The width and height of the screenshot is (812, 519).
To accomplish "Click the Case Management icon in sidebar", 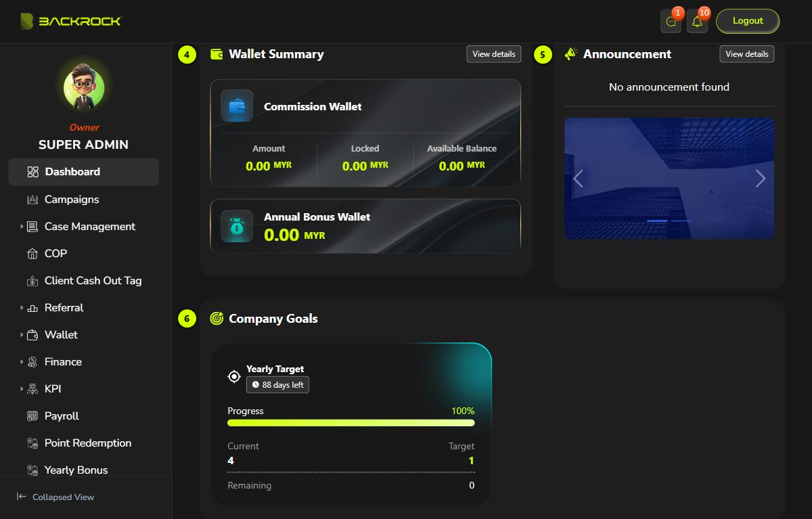I will pos(32,227).
